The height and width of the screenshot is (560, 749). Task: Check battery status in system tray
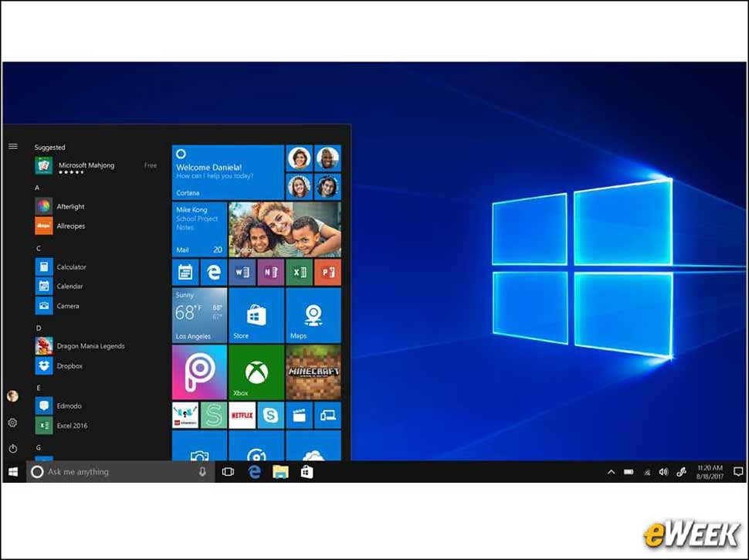tap(629, 472)
